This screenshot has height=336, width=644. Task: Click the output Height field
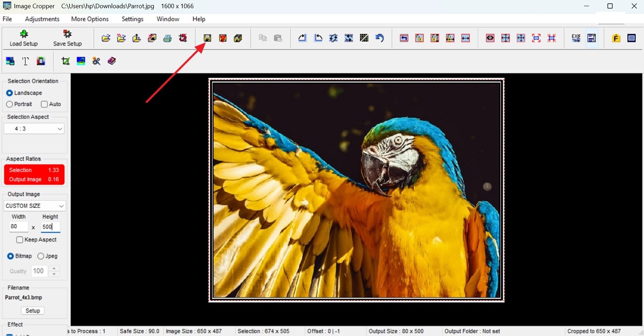coord(51,227)
